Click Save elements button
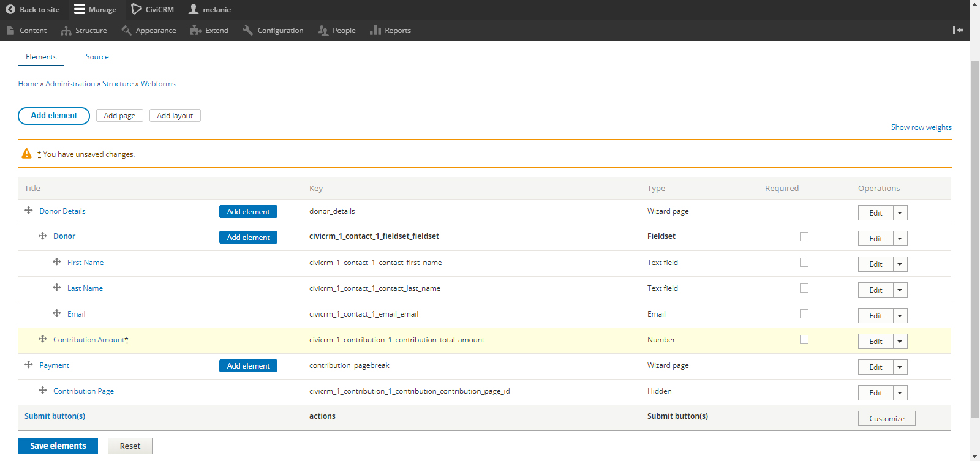980x461 pixels. point(58,446)
